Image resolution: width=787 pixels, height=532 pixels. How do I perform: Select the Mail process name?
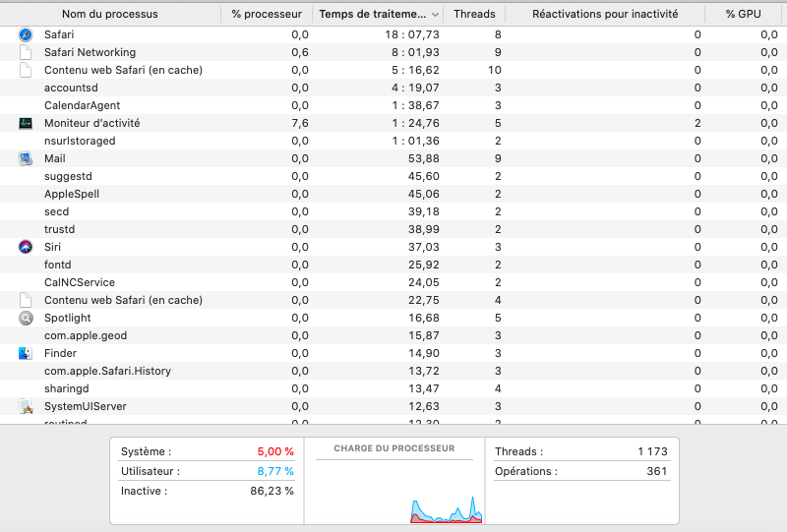[x=55, y=158]
